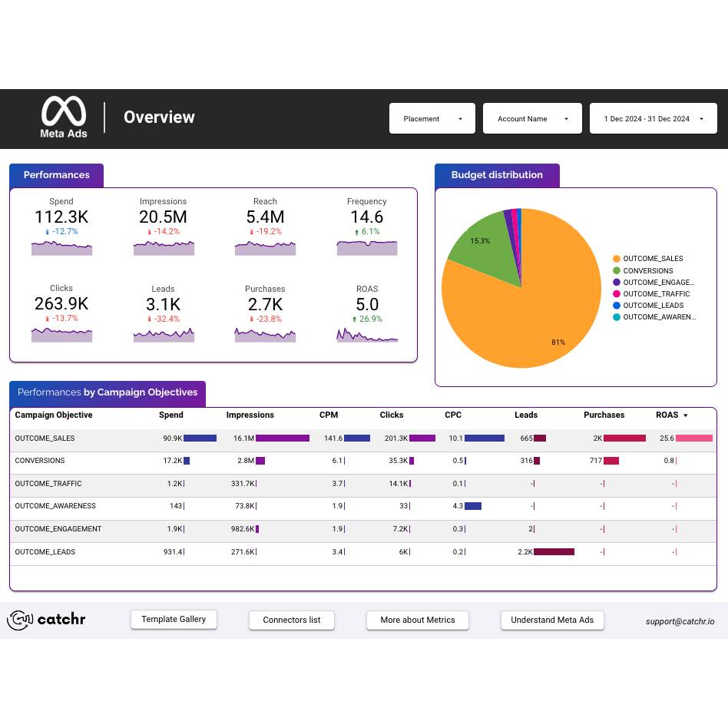Screen dimensions: 728x728
Task: Click the green CONVERSIONS legend dot
Action: tap(617, 270)
